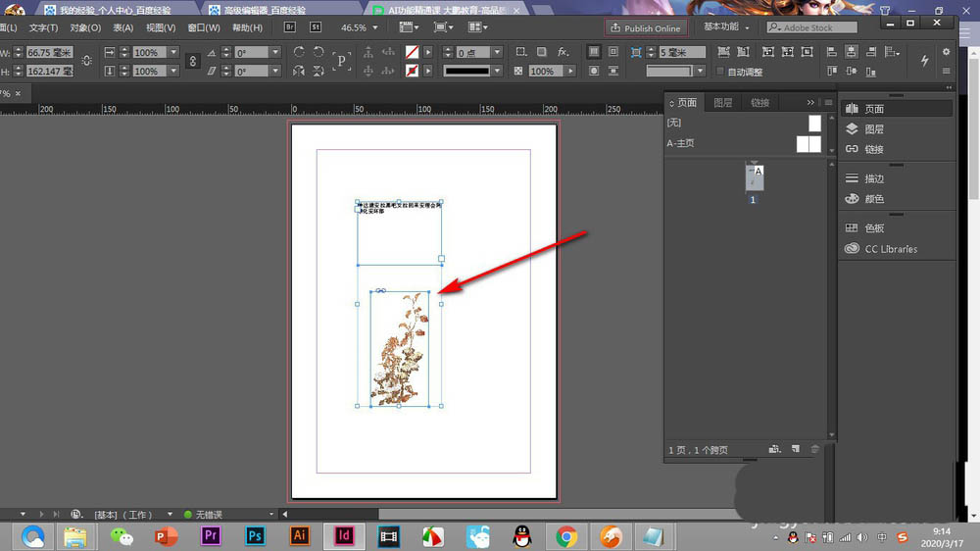Click the Publish Online button
The width and height of the screenshot is (980, 551).
[x=646, y=28]
